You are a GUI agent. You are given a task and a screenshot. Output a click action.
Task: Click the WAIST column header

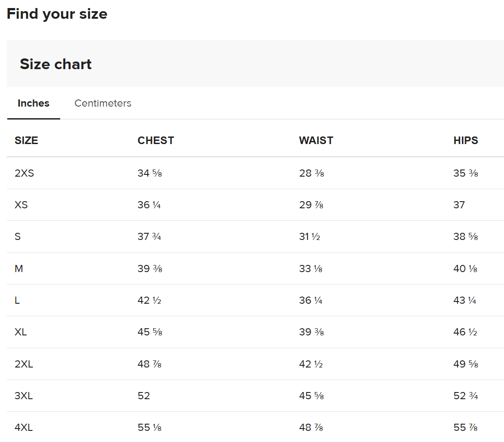pos(316,140)
